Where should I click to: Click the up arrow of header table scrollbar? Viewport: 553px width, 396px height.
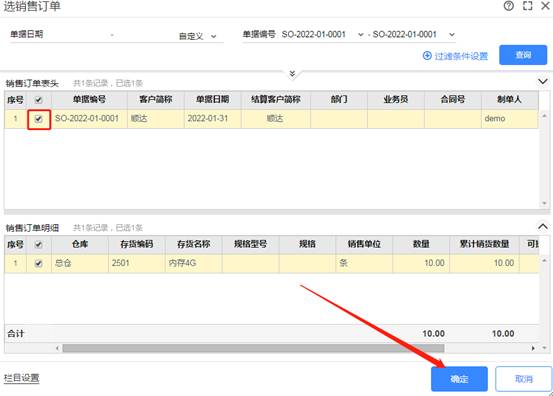click(544, 116)
